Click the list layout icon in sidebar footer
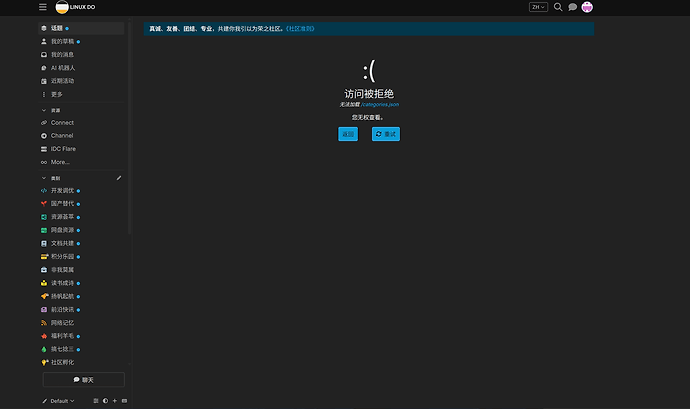This screenshot has width=690, height=409. 96,401
